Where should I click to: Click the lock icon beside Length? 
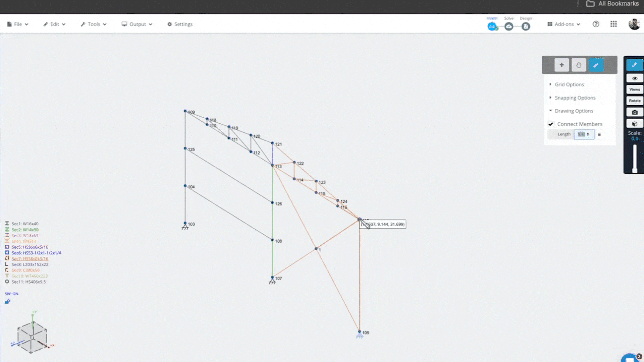point(599,134)
